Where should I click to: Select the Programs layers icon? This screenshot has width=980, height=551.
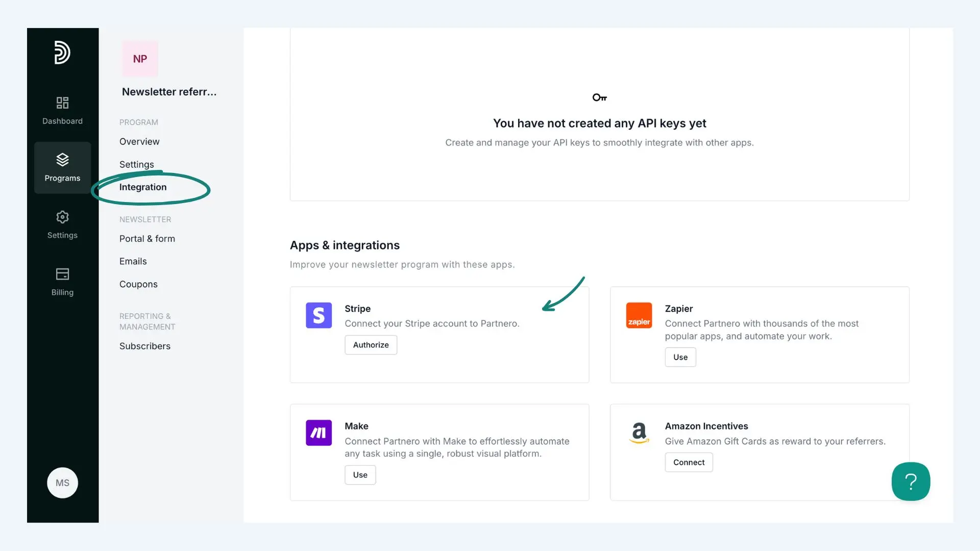62,160
